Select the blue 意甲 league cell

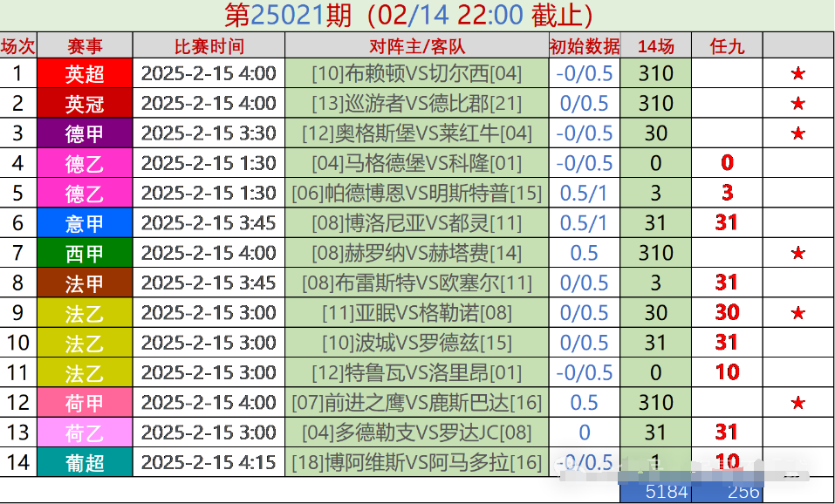pyautogui.click(x=85, y=223)
